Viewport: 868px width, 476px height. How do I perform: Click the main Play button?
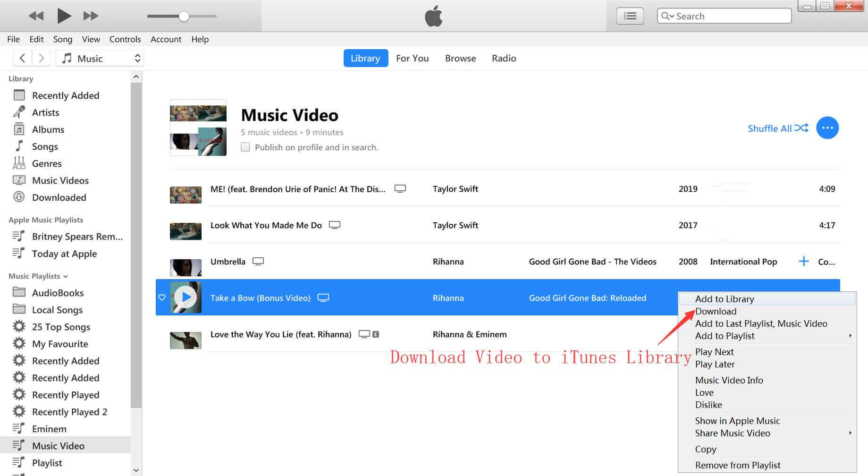coord(64,16)
